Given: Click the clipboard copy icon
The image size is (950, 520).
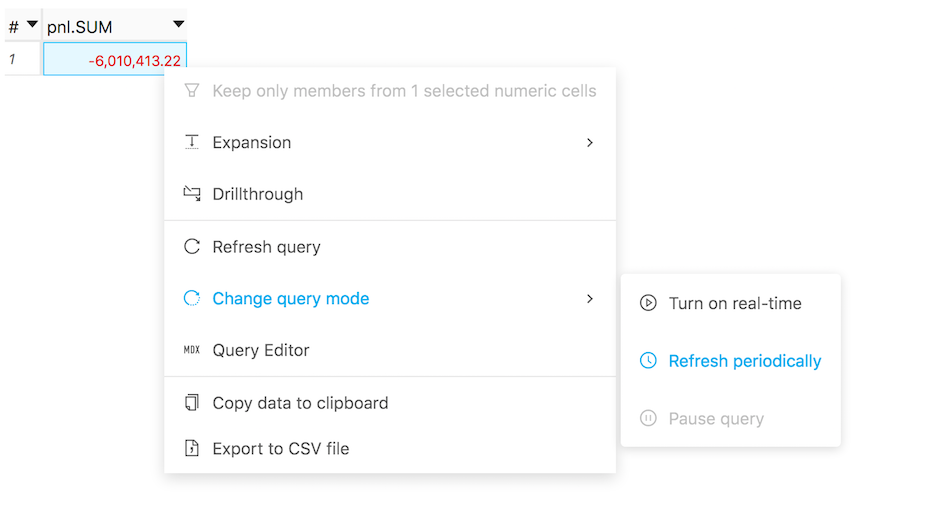Looking at the screenshot, I should coord(191,402).
